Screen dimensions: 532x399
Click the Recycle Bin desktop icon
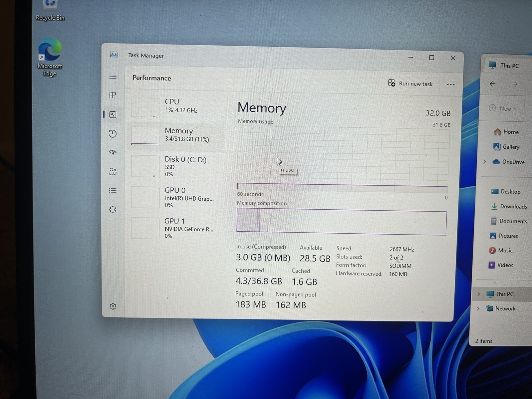tap(50, 11)
